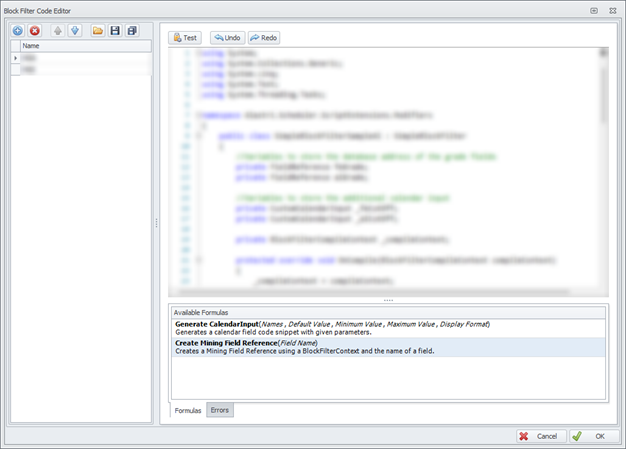Image resolution: width=626 pixels, height=449 pixels.
Task: Click the Save All disks icon
Action: (132, 31)
